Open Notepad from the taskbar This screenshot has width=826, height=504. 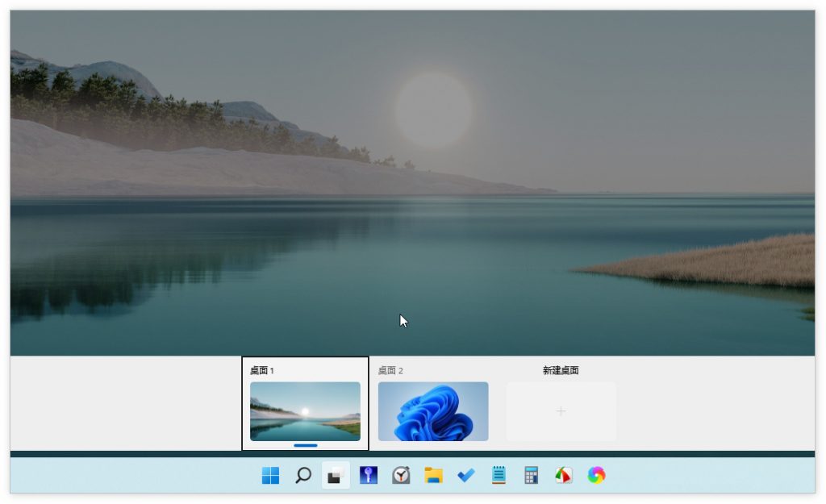[x=499, y=476]
